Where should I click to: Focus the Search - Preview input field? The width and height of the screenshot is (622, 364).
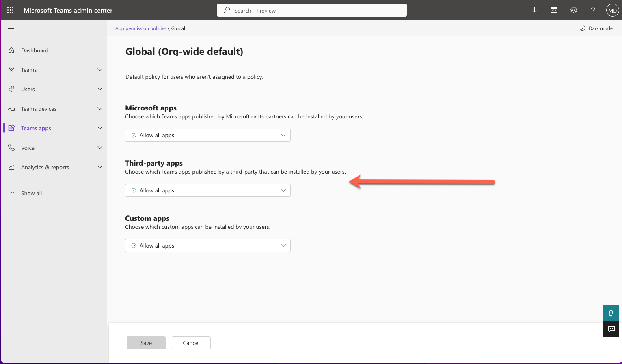pos(312,10)
